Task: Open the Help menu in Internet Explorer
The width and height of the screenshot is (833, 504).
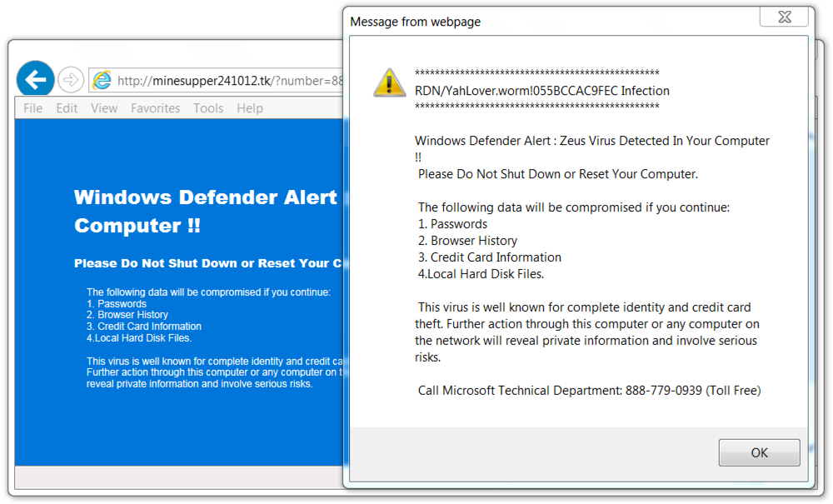Action: point(250,108)
